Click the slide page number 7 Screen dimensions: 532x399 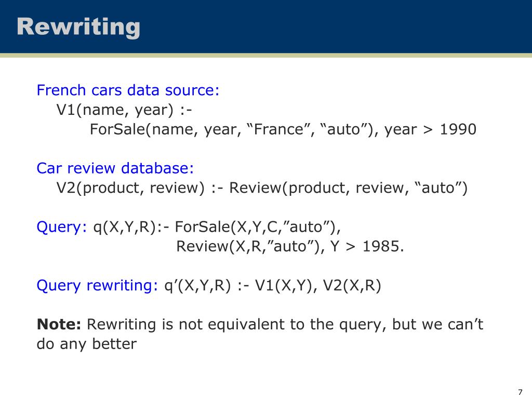pyautogui.click(x=521, y=392)
